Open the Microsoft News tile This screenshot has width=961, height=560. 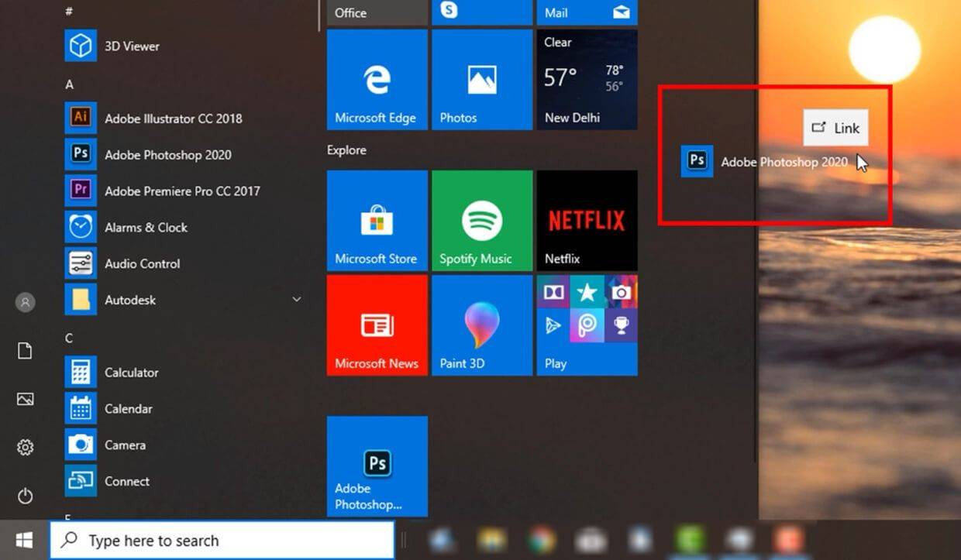377,325
